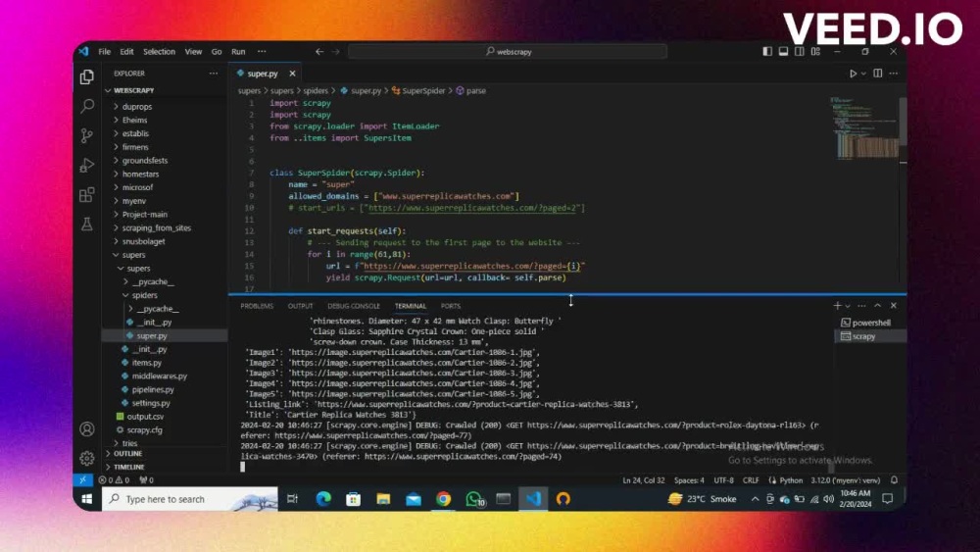This screenshot has width=980, height=552.
Task: Close the super.py editor tab
Action: (292, 74)
